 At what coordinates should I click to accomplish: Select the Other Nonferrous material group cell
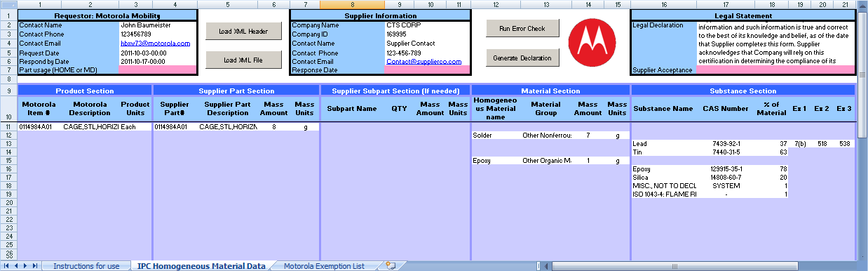(x=547, y=135)
